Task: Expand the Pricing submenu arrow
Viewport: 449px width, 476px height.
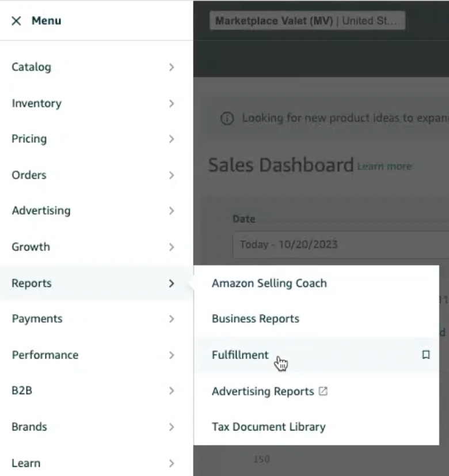Action: [x=171, y=139]
